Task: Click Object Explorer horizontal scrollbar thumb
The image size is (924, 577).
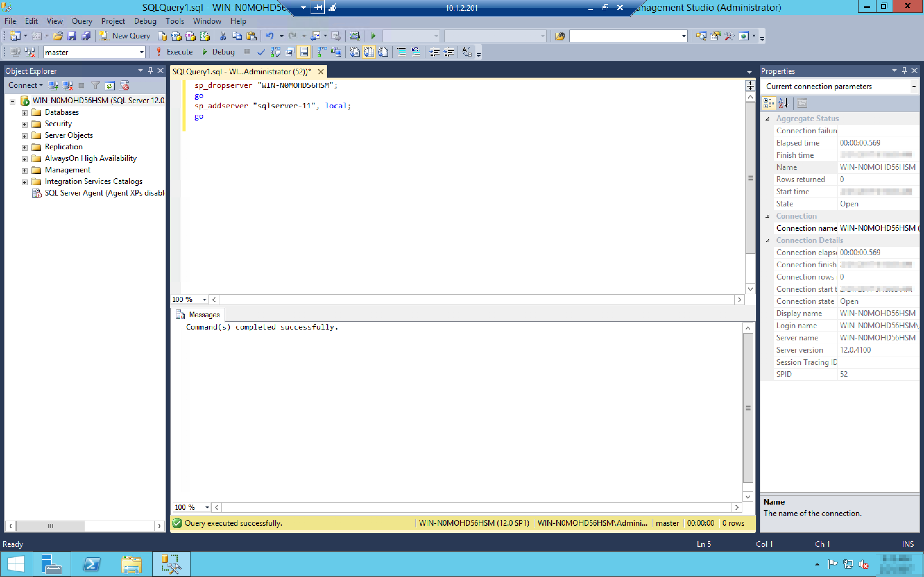Action: point(50,526)
